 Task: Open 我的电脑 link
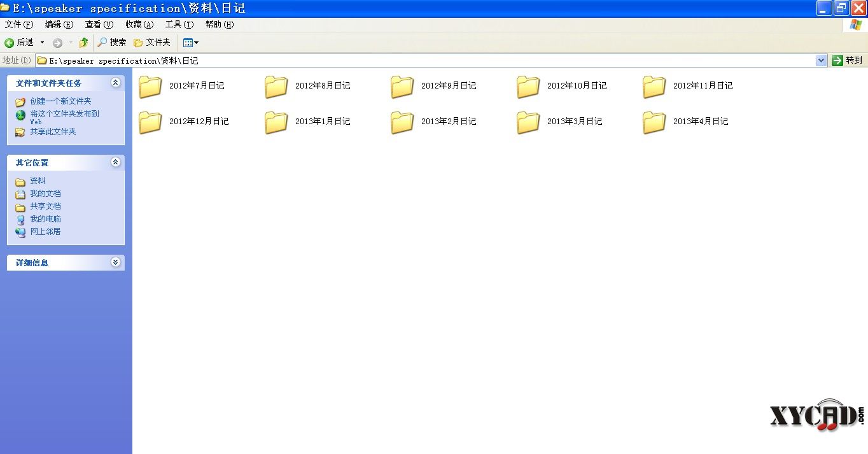click(x=45, y=219)
